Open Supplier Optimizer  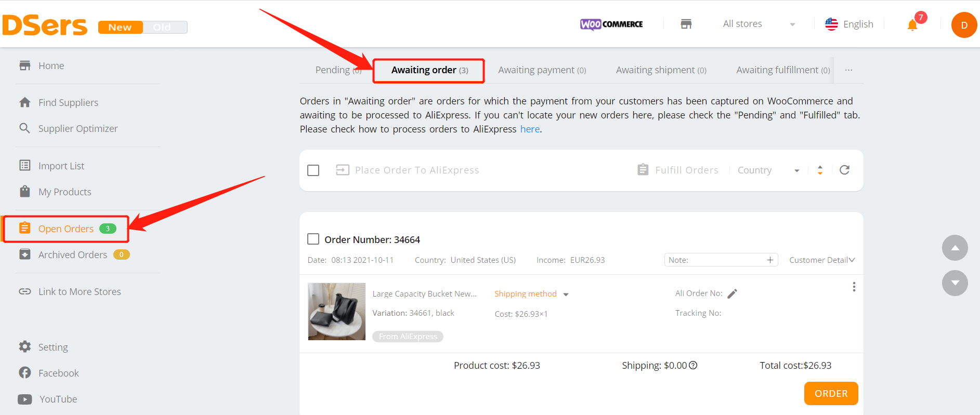78,128
